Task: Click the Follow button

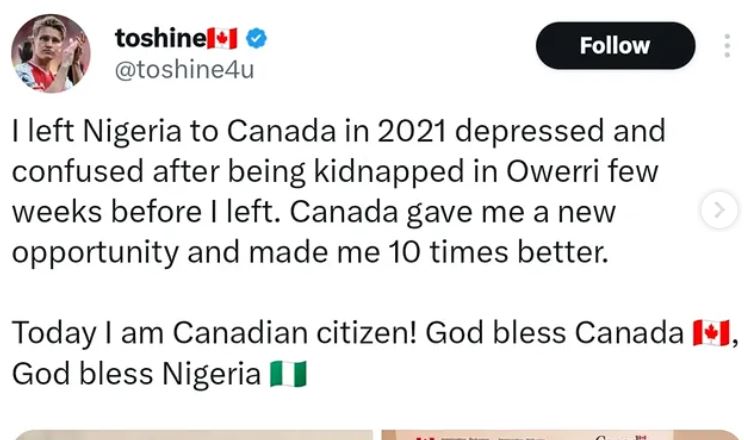Action: click(x=615, y=46)
